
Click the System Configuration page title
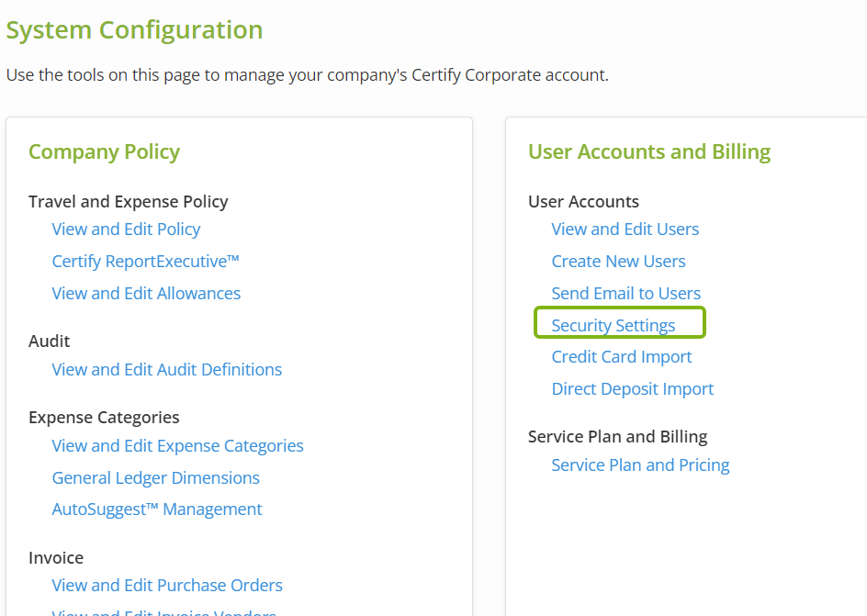[134, 30]
